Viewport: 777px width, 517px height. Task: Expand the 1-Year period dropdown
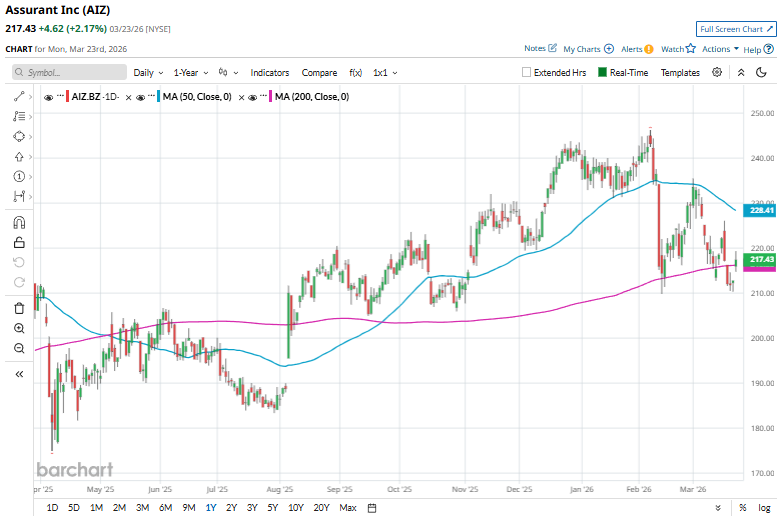[190, 73]
